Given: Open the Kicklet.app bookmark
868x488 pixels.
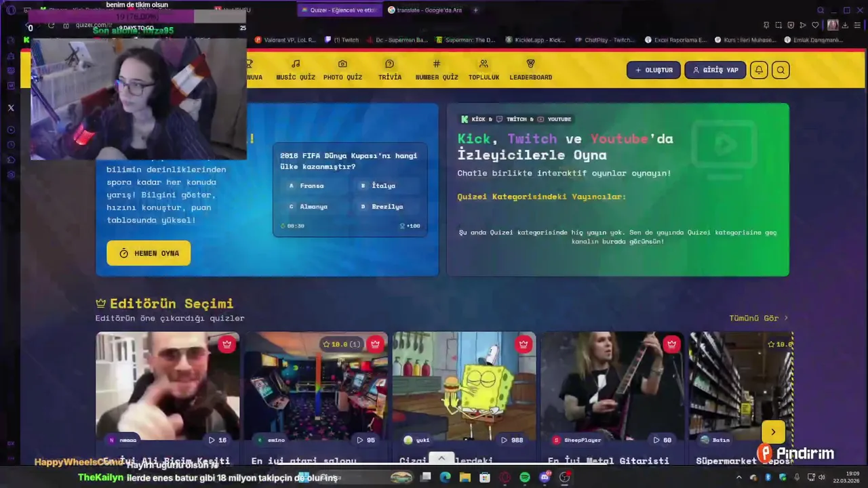Looking at the screenshot, I should coord(536,40).
